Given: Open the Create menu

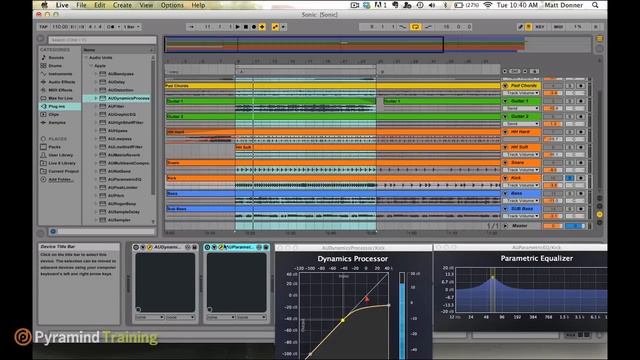Looking at the screenshot, I should pyautogui.click(x=122, y=5).
